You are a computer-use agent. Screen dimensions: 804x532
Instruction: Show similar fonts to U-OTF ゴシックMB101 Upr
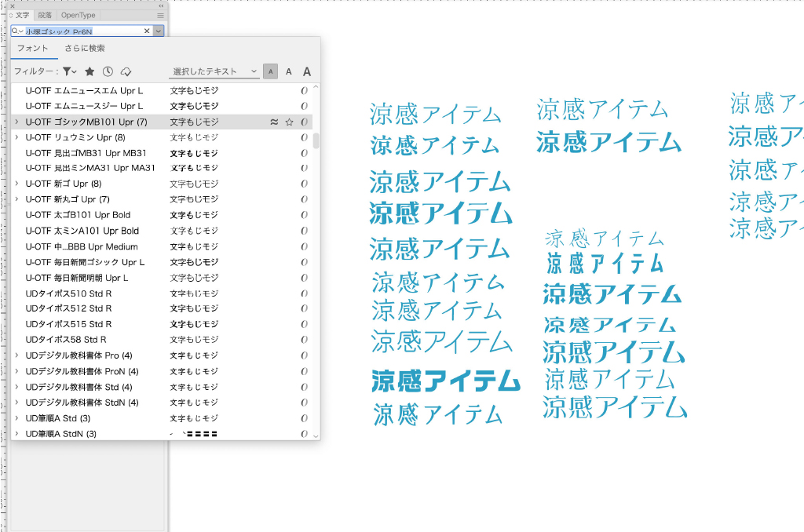click(274, 122)
